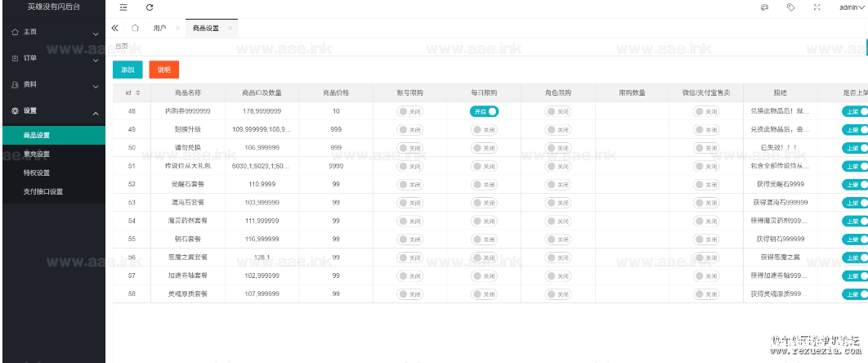
Task: Collapse the 设置 sidebar menu
Action: pos(52,110)
